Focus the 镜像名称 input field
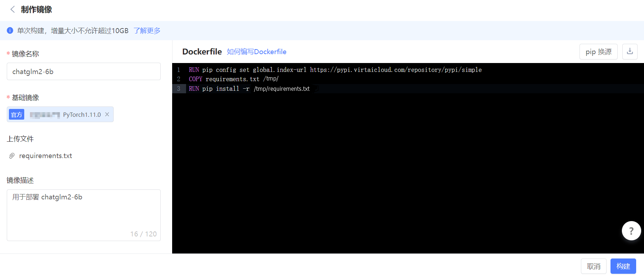This screenshot has width=644, height=277. click(83, 72)
